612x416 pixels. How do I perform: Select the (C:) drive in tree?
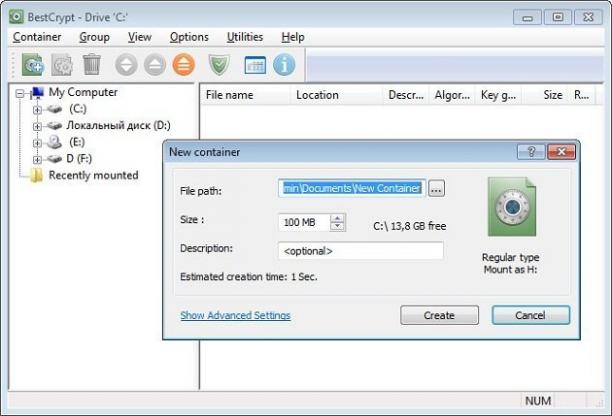click(78, 109)
